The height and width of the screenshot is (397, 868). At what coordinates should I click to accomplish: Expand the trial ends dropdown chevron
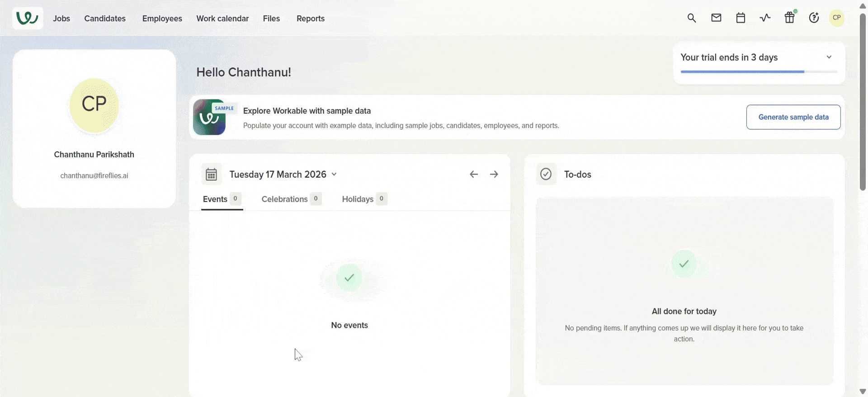point(829,57)
